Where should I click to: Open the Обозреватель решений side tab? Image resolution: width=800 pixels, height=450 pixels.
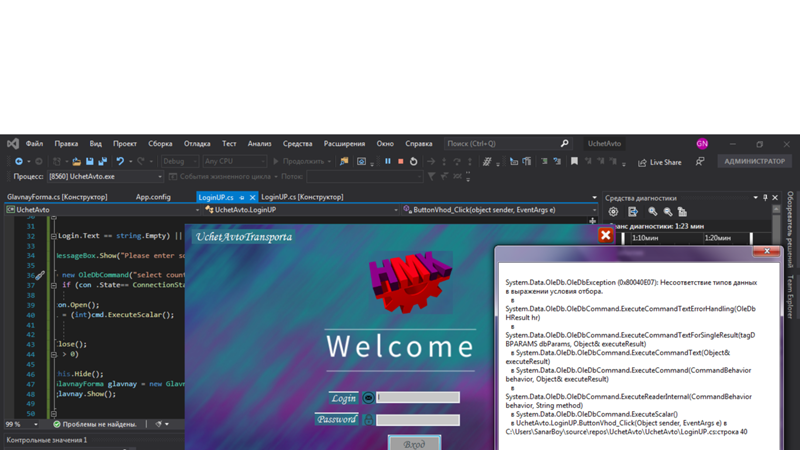click(x=790, y=229)
